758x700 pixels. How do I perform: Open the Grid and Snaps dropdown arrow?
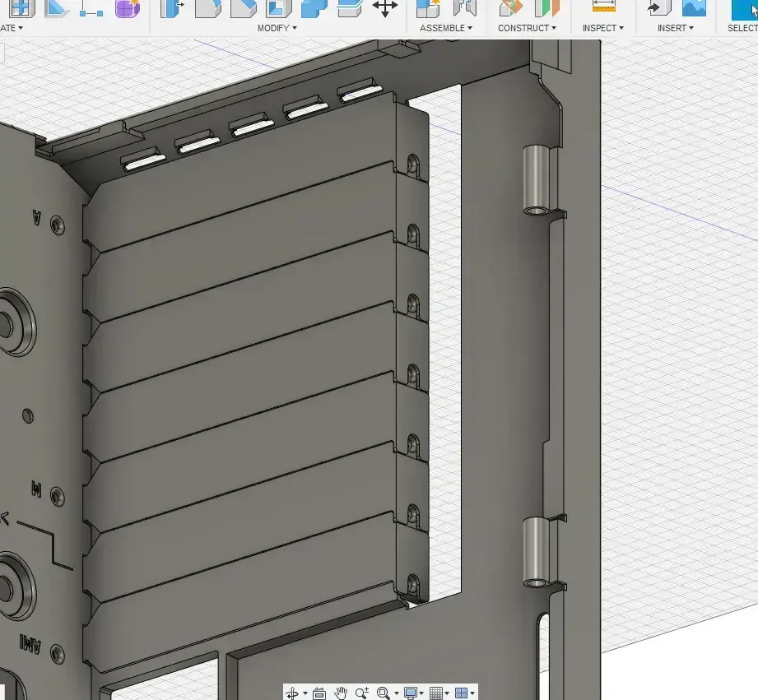point(447,693)
